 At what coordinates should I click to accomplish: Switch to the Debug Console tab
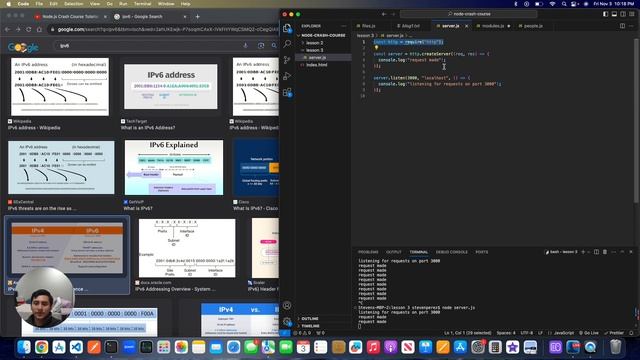click(451, 252)
